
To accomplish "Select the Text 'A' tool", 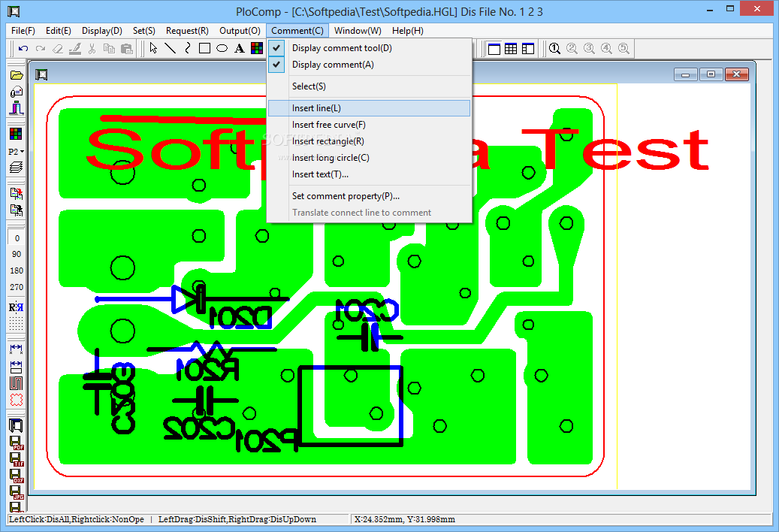I will tap(240, 48).
